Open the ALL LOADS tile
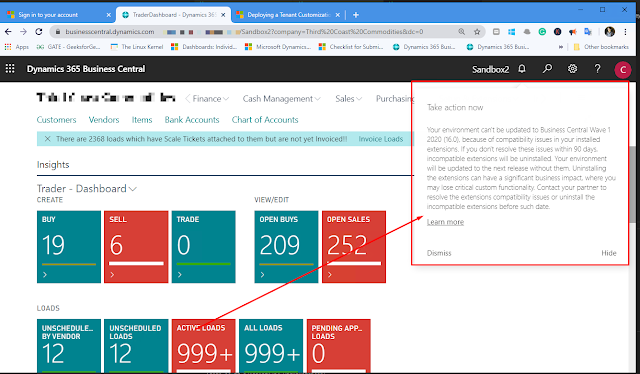The width and height of the screenshot is (640, 374). point(271,345)
